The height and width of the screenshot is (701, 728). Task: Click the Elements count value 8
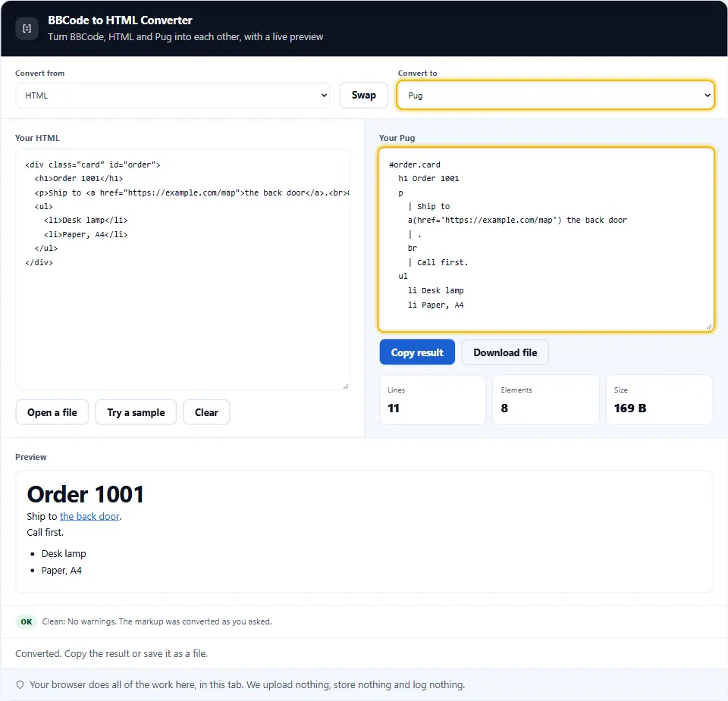point(504,408)
